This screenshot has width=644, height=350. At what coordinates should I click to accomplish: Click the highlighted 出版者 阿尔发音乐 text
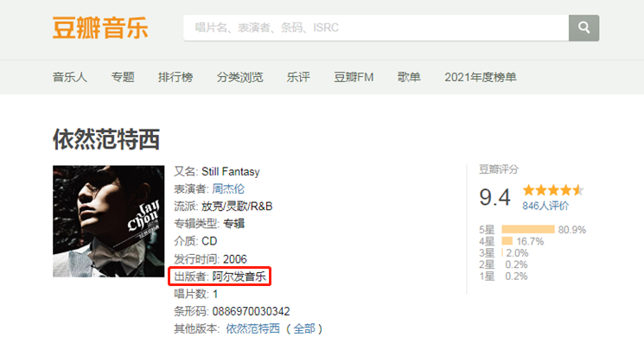(220, 277)
